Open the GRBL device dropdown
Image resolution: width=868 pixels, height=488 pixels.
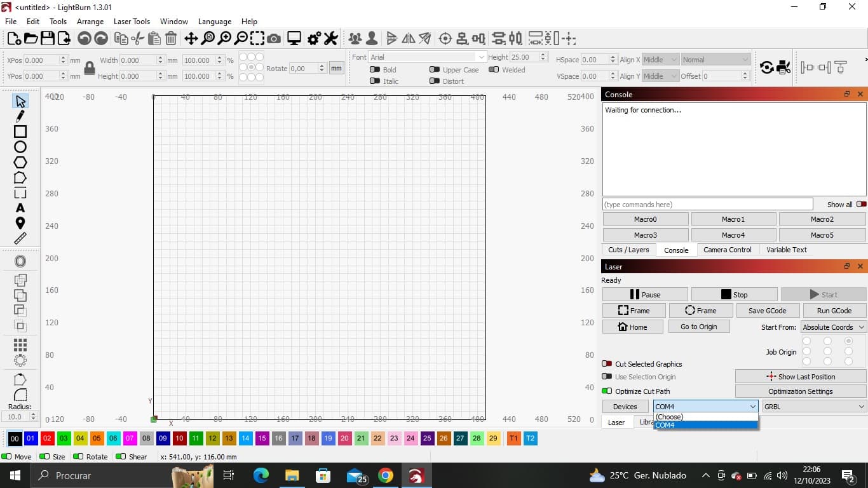[x=813, y=407]
